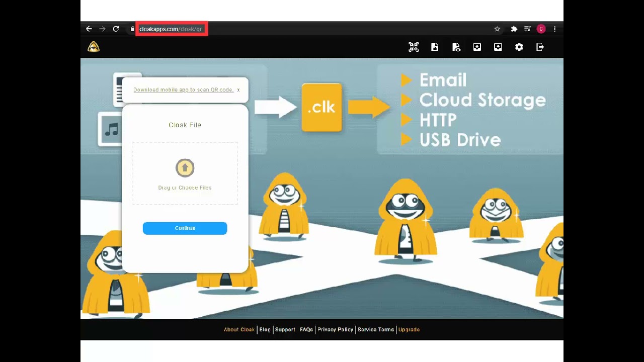
Task: Click 'Drag or Choose Files' text
Action: [x=185, y=188]
